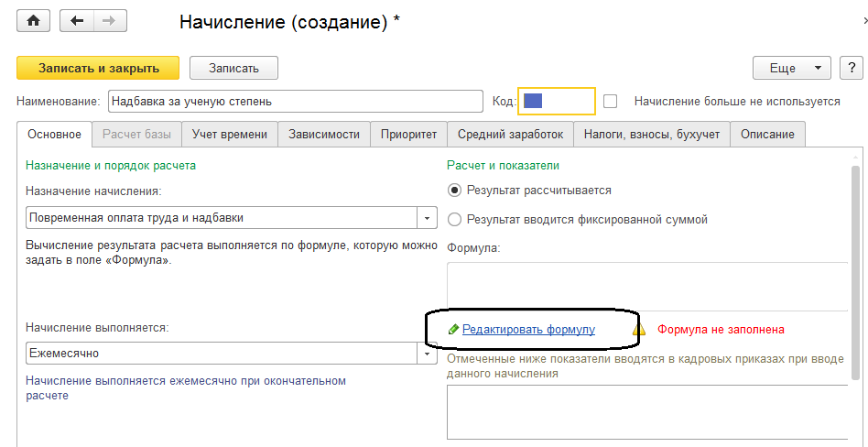Viewport: 868px width, 447px height.
Task: Select "Результат рассчитывается" radio option
Action: pos(455,191)
